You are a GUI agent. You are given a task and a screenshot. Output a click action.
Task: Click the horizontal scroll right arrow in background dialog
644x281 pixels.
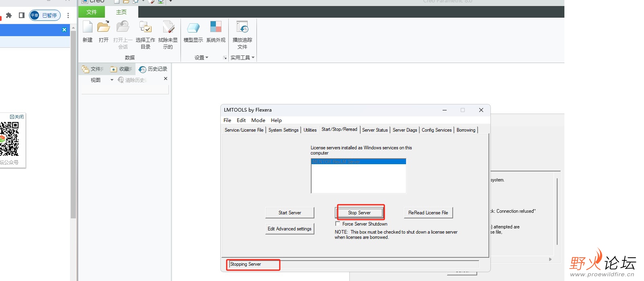[550, 259]
